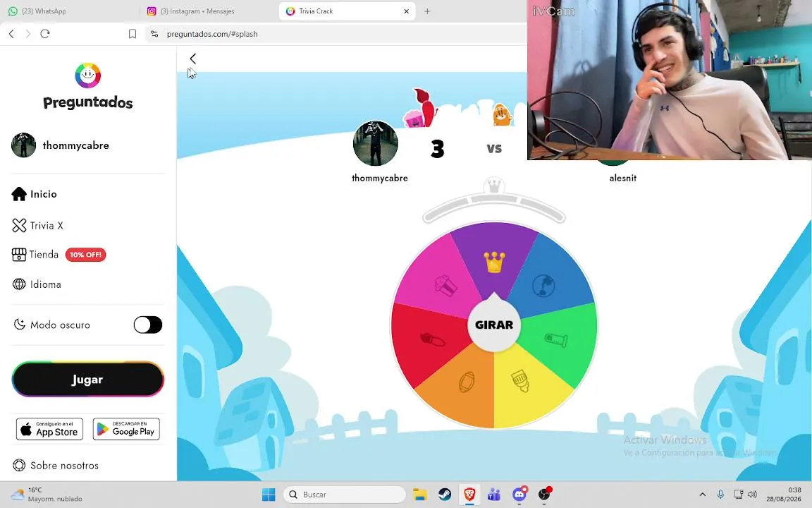Image resolution: width=812 pixels, height=508 pixels.
Task: Bookmark this page with the bookmark icon
Action: pyautogui.click(x=133, y=34)
